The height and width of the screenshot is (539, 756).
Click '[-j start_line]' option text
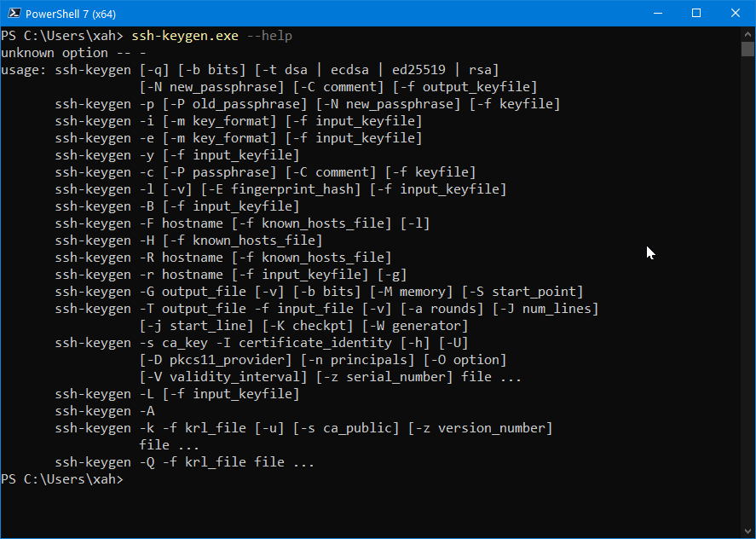pyautogui.click(x=197, y=326)
